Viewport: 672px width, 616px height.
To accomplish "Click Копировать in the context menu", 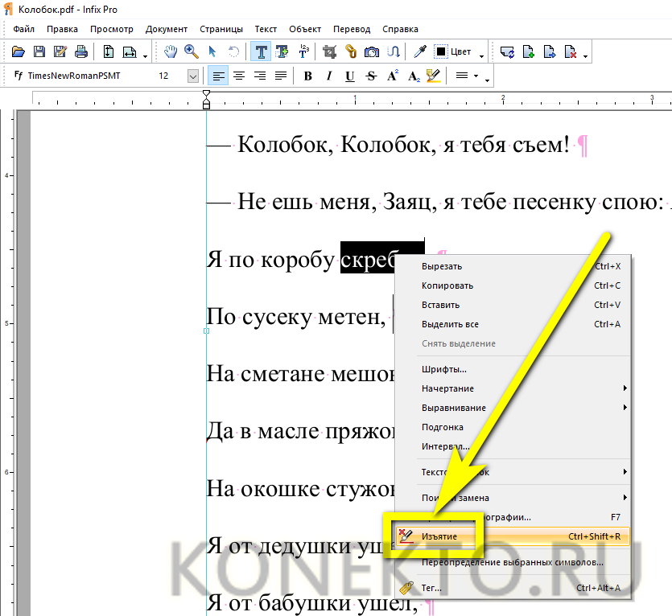I will (447, 285).
